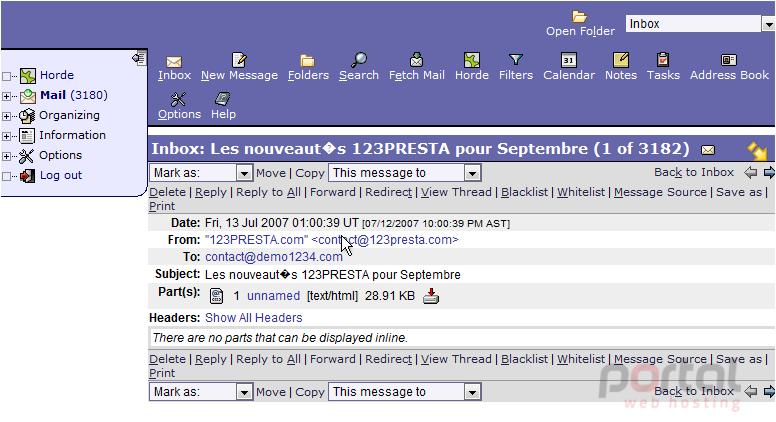Collapse the sidebar with the arrow icon
The image size is (776, 422).
click(139, 58)
